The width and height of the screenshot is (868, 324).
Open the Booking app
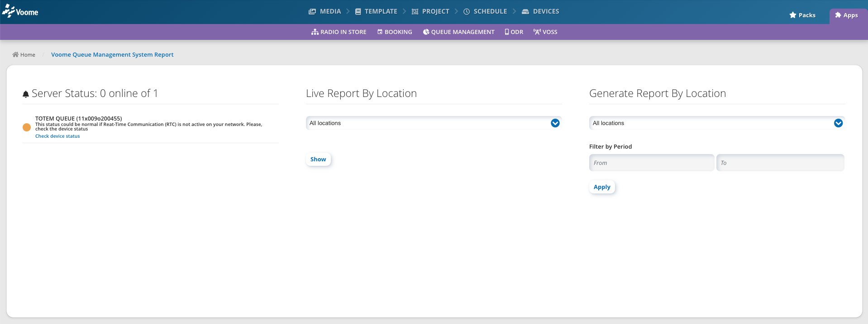(x=395, y=32)
